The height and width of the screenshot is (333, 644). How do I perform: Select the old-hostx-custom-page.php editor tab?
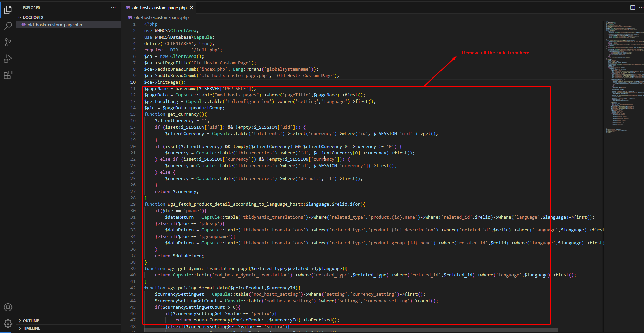[x=159, y=8]
